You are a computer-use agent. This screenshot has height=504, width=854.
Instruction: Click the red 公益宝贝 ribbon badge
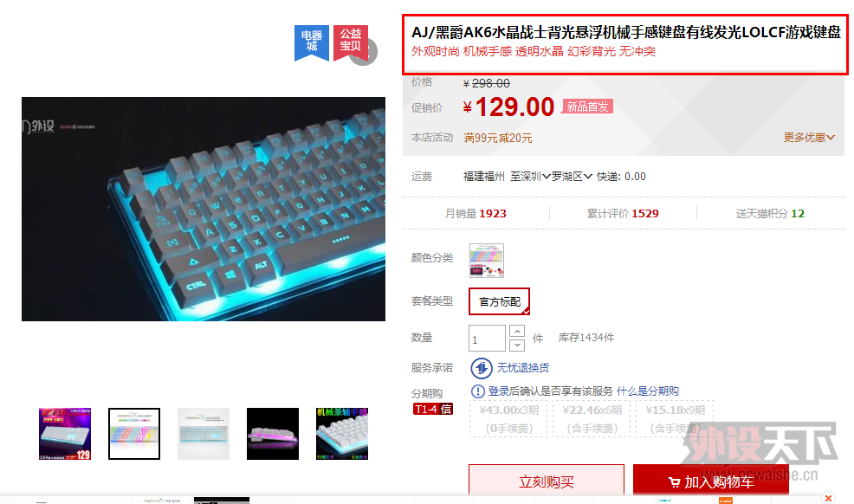pyautogui.click(x=350, y=42)
